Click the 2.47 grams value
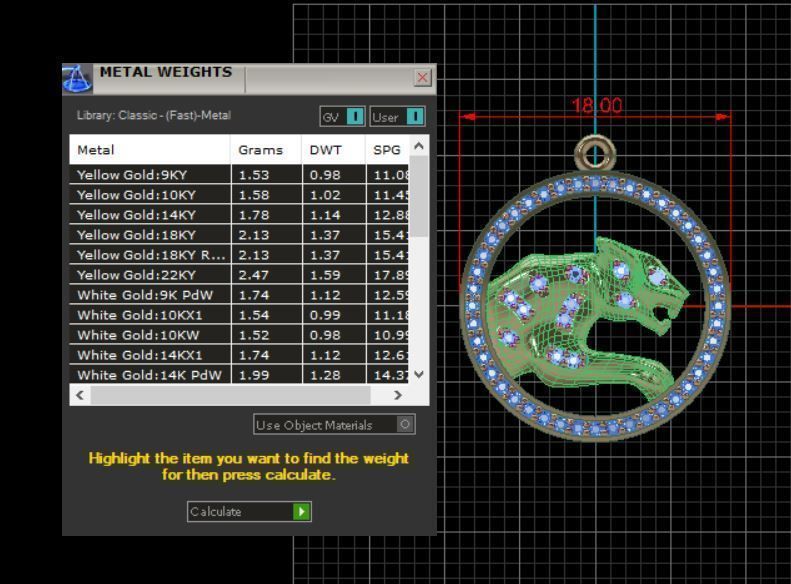Image resolution: width=791 pixels, height=584 pixels. pyautogui.click(x=254, y=275)
